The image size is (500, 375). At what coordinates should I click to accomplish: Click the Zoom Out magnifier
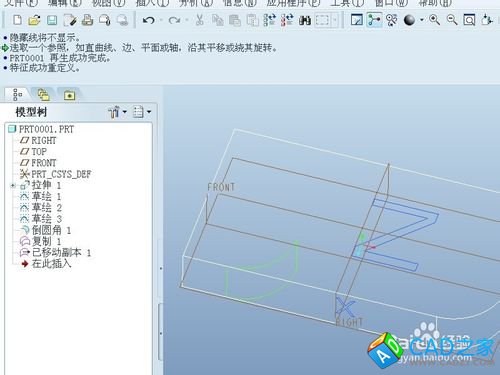click(452, 20)
